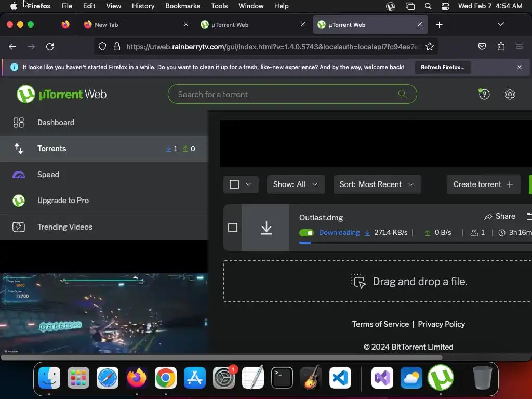Open Terminal from the Dock
The width and height of the screenshot is (532, 399).
[282, 377]
